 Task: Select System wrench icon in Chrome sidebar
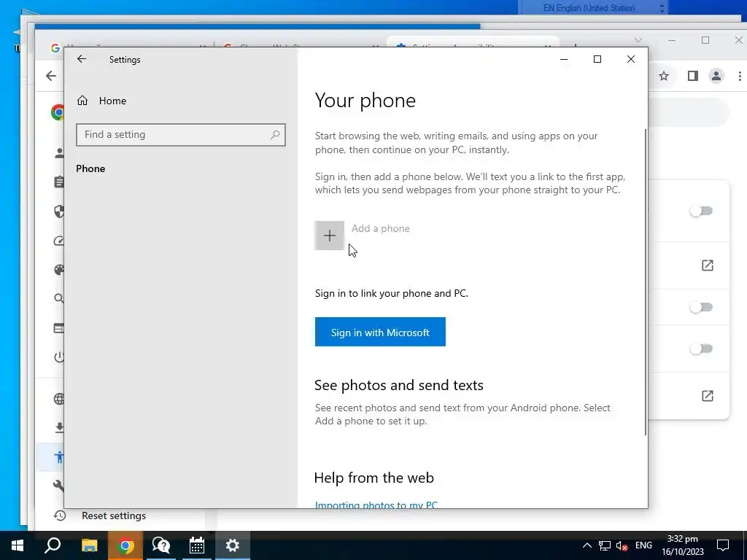click(x=59, y=486)
